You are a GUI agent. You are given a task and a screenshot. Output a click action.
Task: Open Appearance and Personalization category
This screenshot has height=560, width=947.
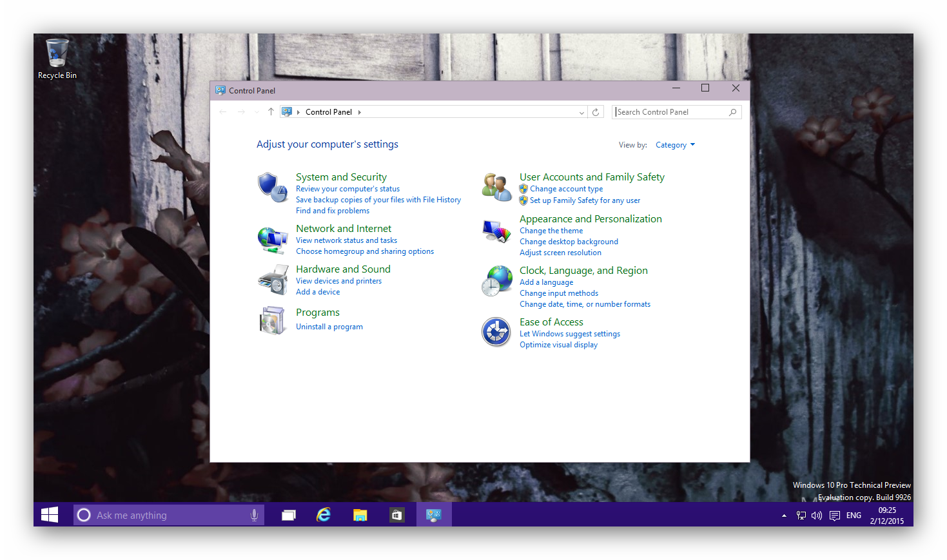pos(591,219)
